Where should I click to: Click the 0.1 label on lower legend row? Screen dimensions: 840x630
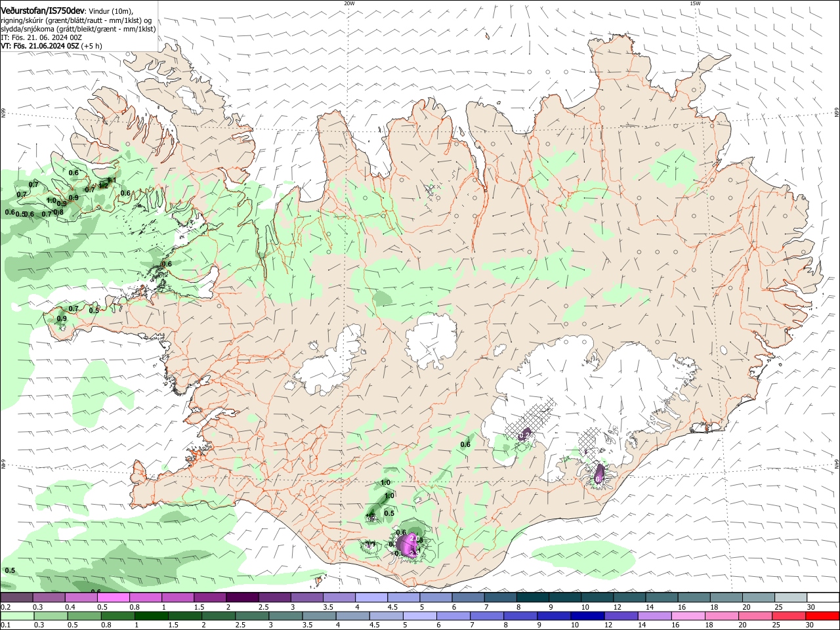5,625
